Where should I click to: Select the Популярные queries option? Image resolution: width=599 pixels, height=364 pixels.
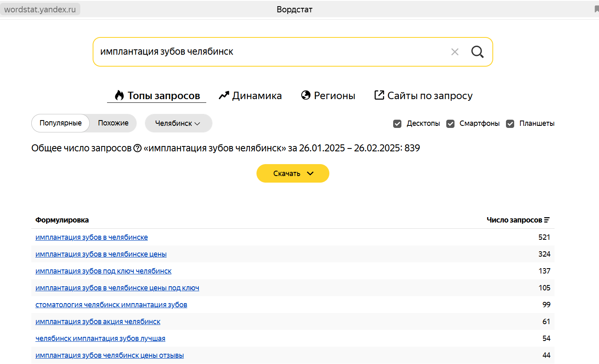[x=61, y=123]
